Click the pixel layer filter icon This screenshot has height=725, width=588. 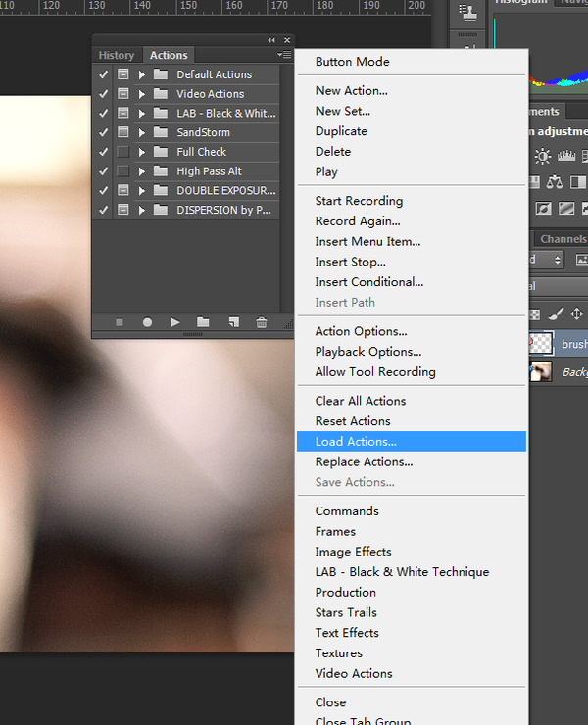click(581, 260)
